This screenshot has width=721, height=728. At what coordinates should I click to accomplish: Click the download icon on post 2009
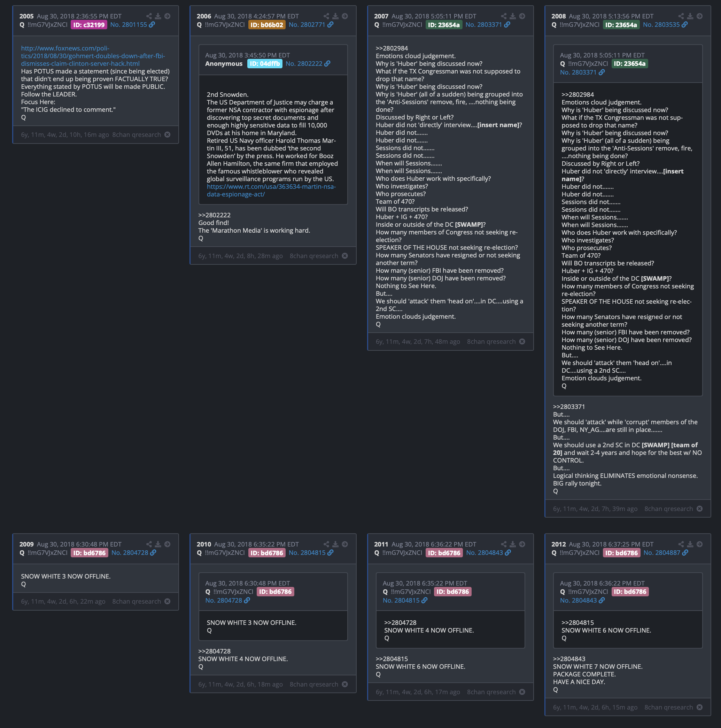pyautogui.click(x=158, y=544)
